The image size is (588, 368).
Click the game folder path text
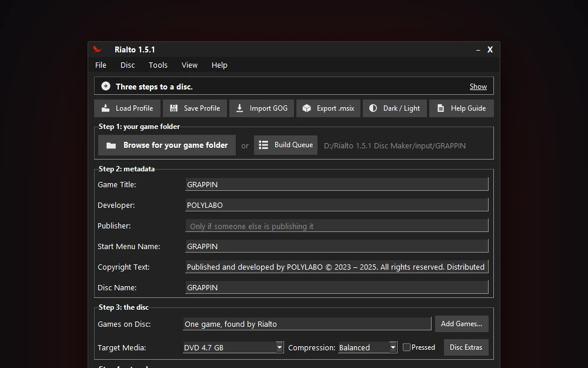[x=395, y=145]
